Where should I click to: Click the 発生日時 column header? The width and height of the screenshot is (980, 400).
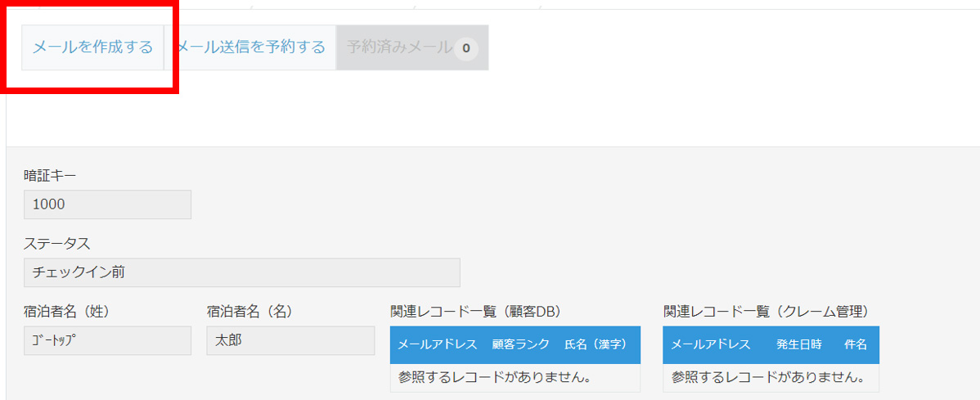[798, 344]
